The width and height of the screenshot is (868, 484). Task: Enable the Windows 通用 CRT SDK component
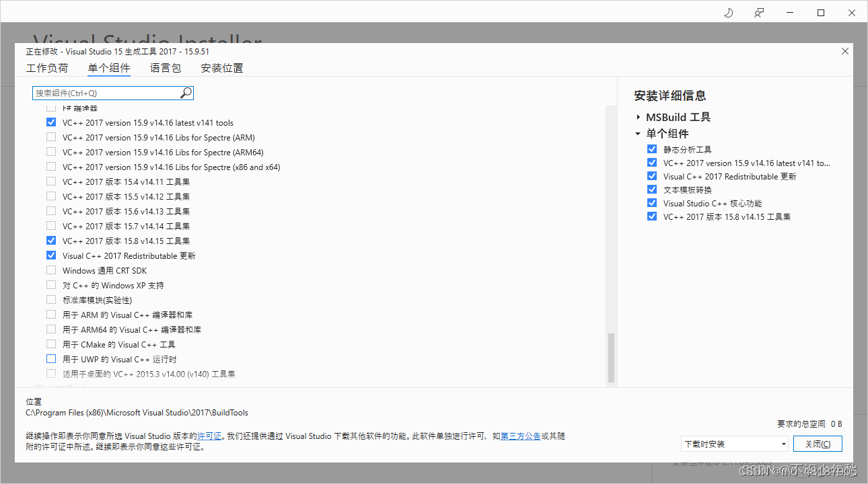point(51,270)
